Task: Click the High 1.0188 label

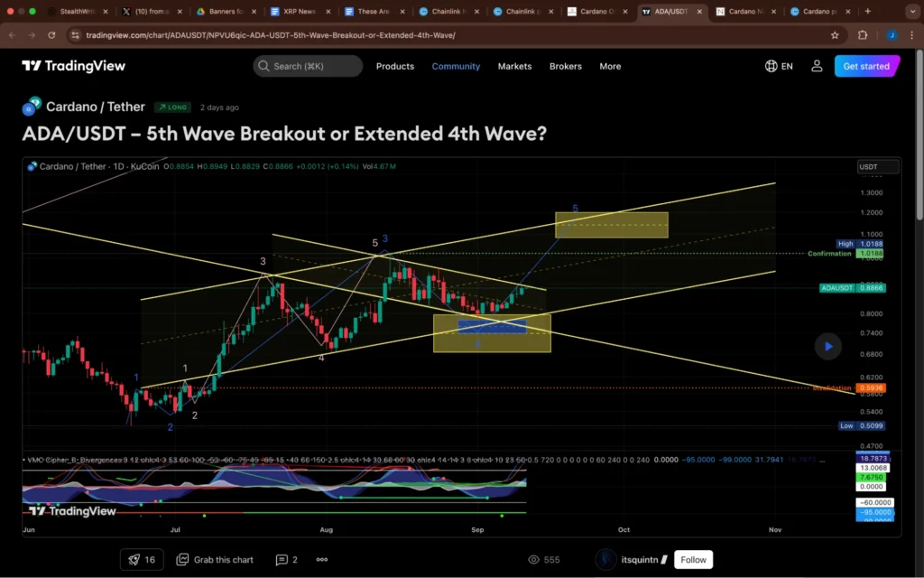Action: (x=860, y=244)
